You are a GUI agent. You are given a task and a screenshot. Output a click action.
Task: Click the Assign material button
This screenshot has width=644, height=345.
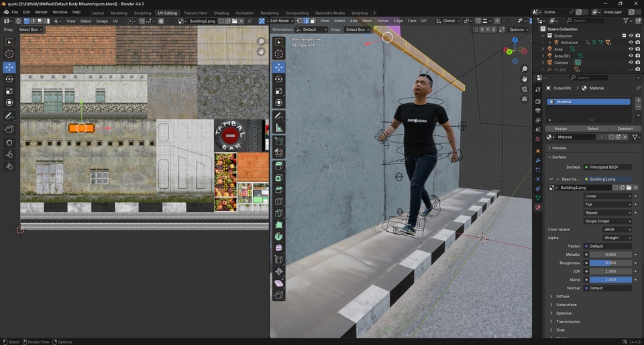tap(560, 129)
